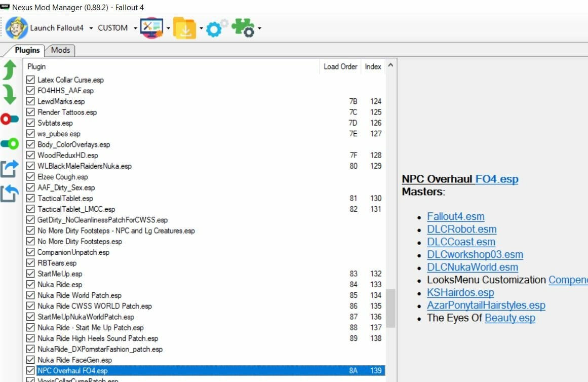Screen dimensions: 588x382
Task: Select StartMeUpNukaWorldPatch.esp row
Action: pyautogui.click(x=206, y=317)
